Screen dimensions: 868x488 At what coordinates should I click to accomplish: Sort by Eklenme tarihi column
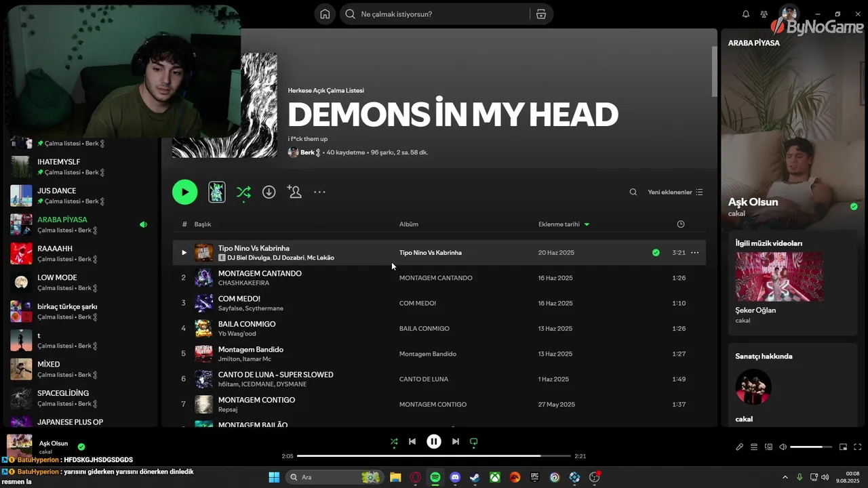tap(564, 224)
